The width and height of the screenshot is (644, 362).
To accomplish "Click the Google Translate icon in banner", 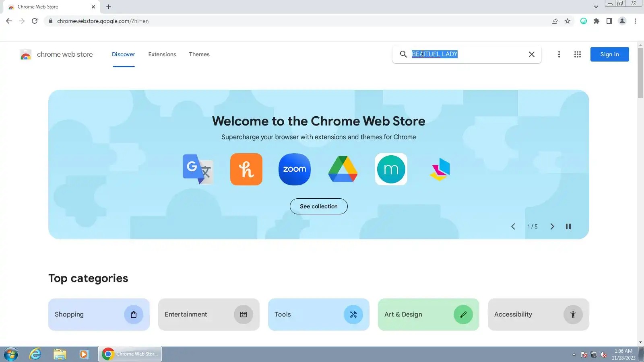I will (x=198, y=169).
